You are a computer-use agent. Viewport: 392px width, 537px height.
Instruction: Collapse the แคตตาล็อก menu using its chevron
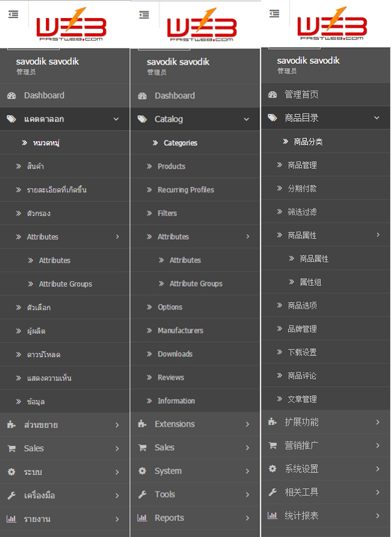pos(116,119)
